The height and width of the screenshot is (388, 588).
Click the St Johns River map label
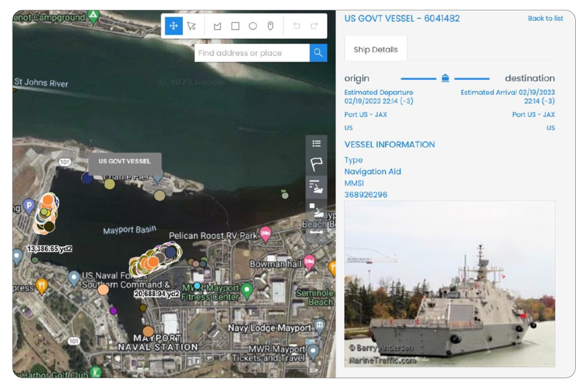(x=41, y=82)
